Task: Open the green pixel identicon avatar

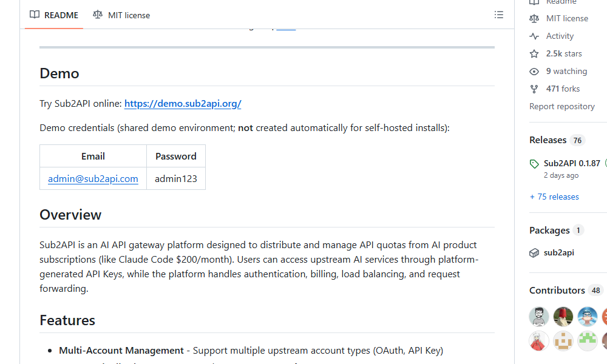Action: (588, 341)
